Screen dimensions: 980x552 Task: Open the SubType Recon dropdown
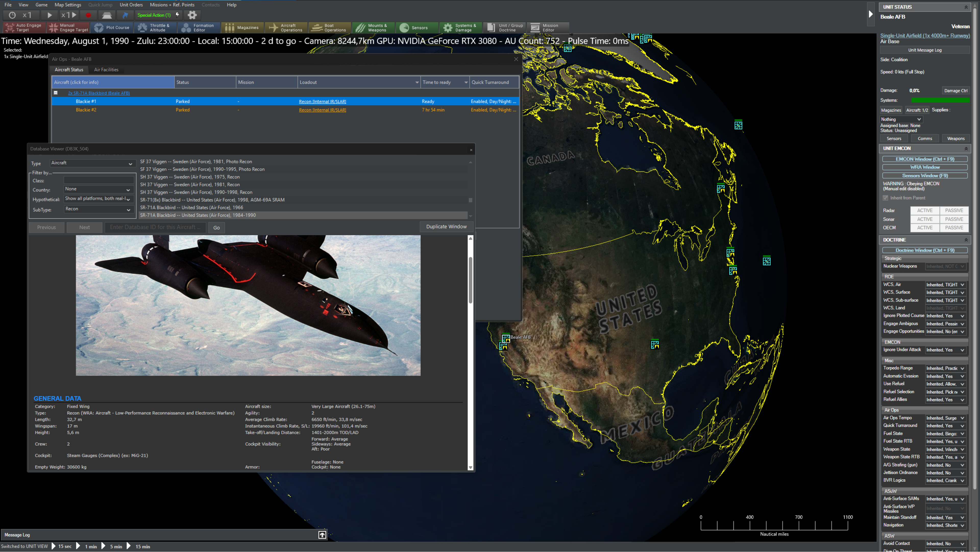pyautogui.click(x=98, y=209)
